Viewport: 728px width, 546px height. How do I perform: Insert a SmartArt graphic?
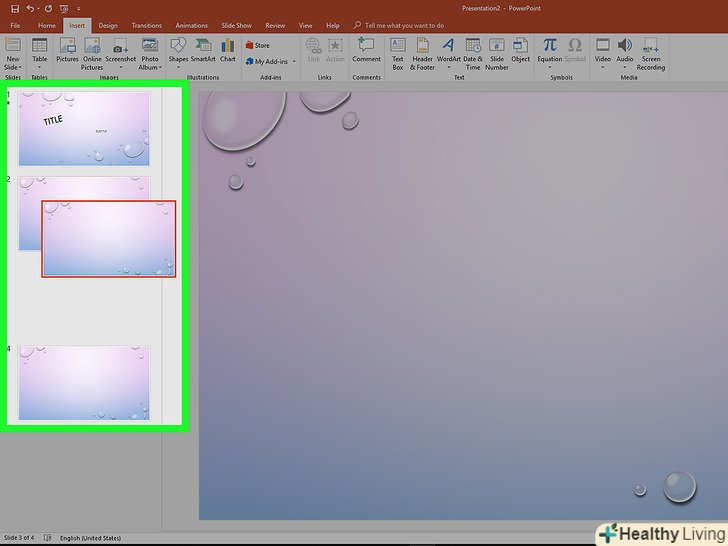(x=203, y=50)
